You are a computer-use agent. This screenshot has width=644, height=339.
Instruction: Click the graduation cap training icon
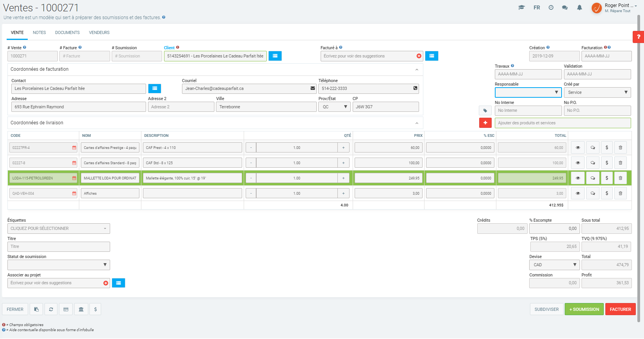pyautogui.click(x=521, y=7)
